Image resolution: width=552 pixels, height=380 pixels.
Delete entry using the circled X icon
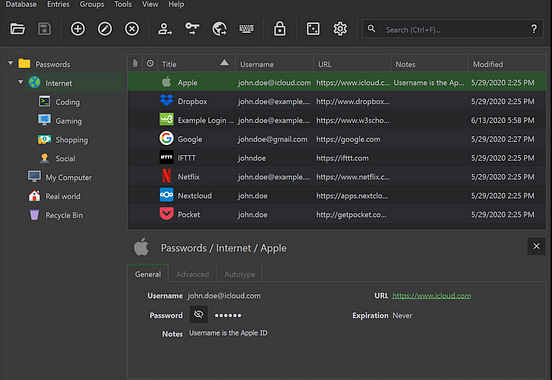(x=132, y=29)
